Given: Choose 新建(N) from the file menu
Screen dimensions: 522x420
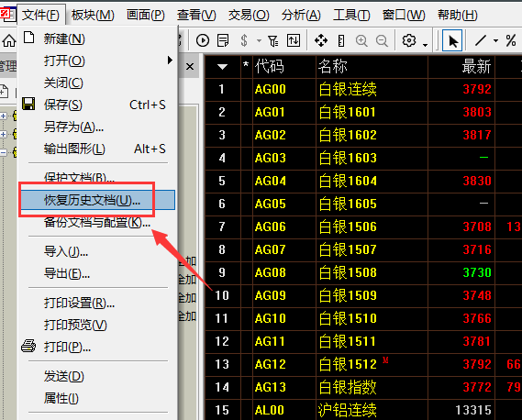Looking at the screenshot, I should [x=97, y=39].
